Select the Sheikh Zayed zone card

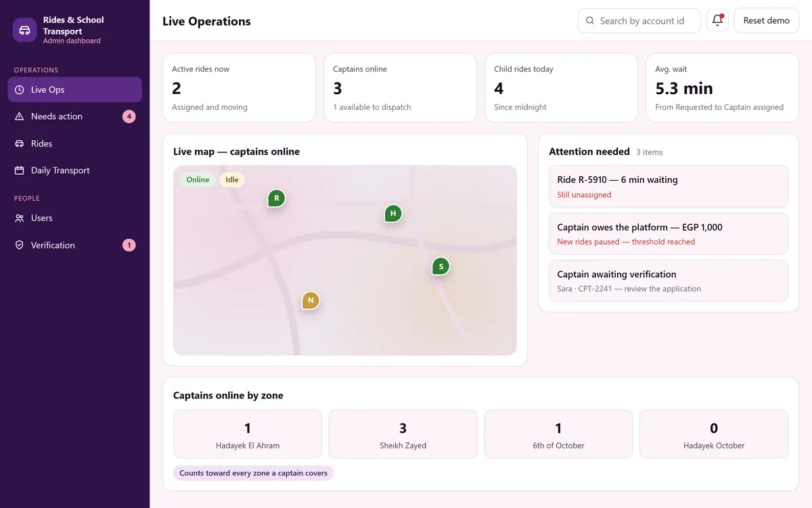(x=403, y=434)
